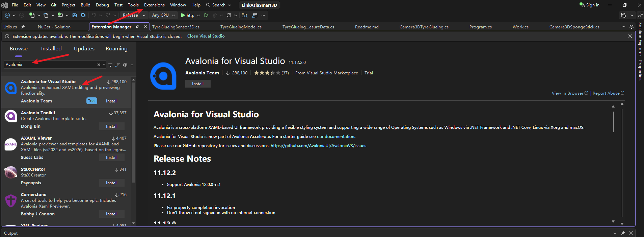Open the Program.cs document tab
The image size is (644, 237).
480,27
